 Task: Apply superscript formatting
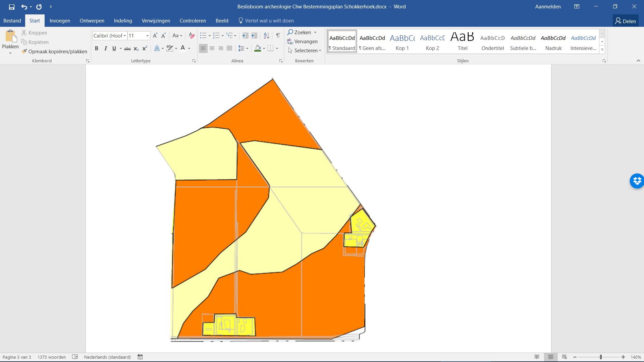(145, 49)
